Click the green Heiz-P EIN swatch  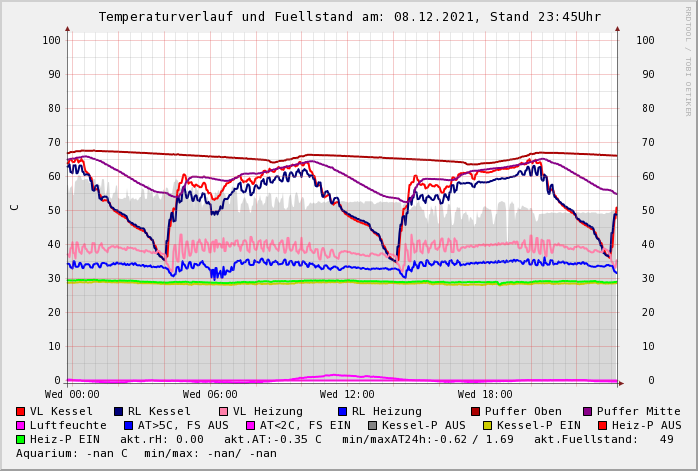tap(21, 439)
